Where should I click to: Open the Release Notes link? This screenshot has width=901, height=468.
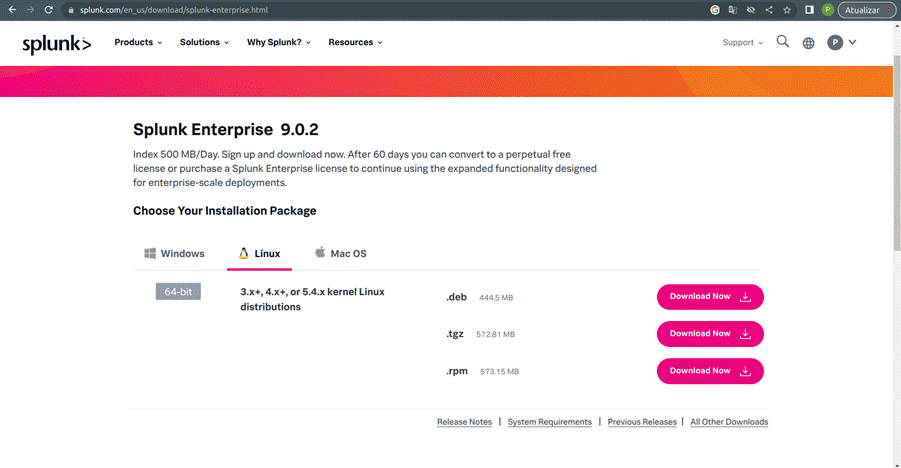tap(464, 422)
